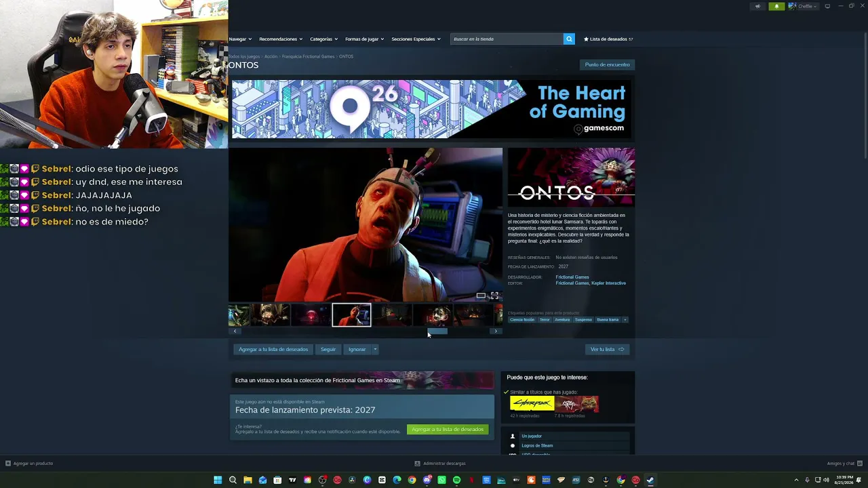
Task: Show previous screenshots with left arrow
Action: [235, 331]
